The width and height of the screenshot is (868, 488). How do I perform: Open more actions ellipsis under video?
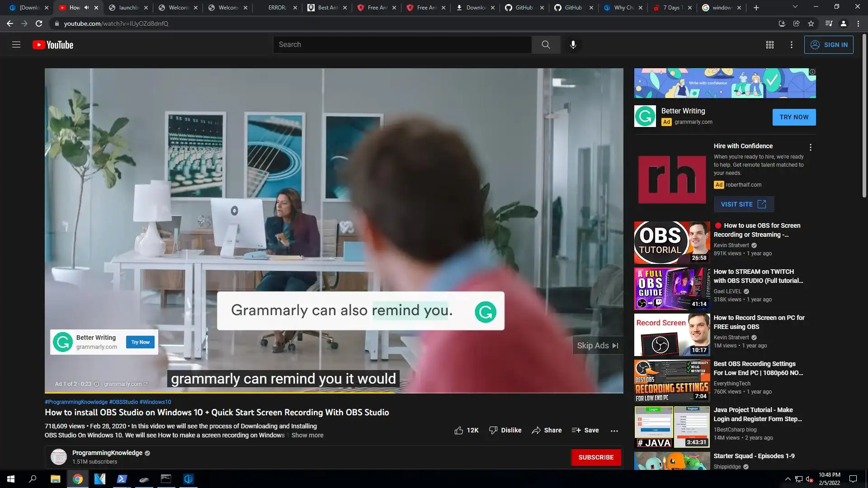coord(614,431)
